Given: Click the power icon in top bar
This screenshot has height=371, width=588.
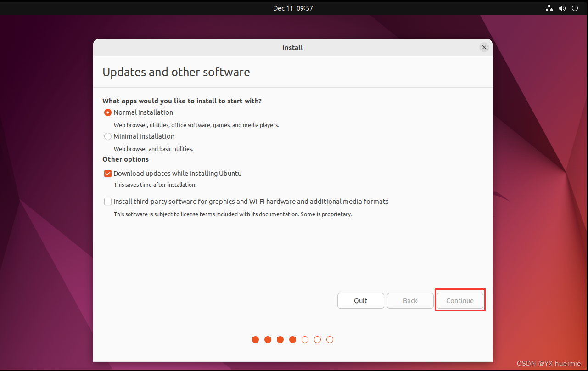Looking at the screenshot, I should (x=575, y=8).
